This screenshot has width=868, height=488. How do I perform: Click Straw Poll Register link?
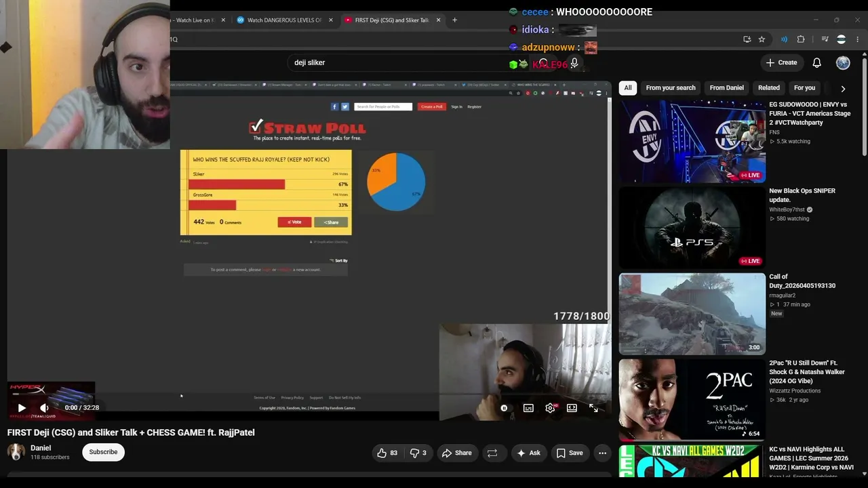pos(474,106)
